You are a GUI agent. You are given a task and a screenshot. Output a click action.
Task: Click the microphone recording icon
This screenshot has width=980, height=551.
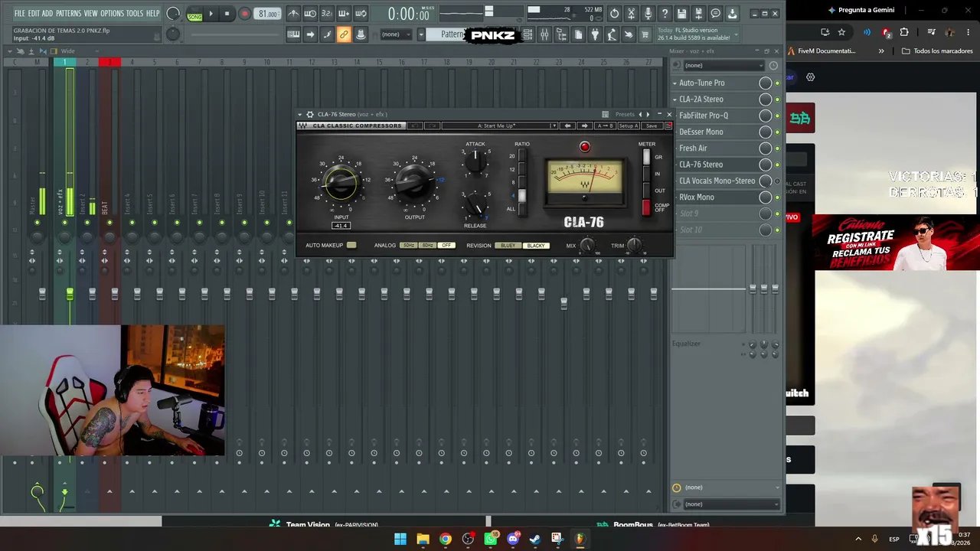point(648,14)
